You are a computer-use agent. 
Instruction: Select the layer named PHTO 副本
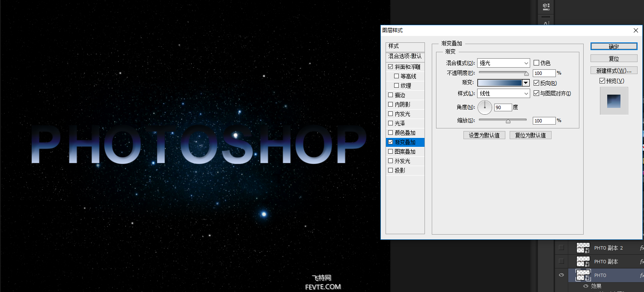606,262
